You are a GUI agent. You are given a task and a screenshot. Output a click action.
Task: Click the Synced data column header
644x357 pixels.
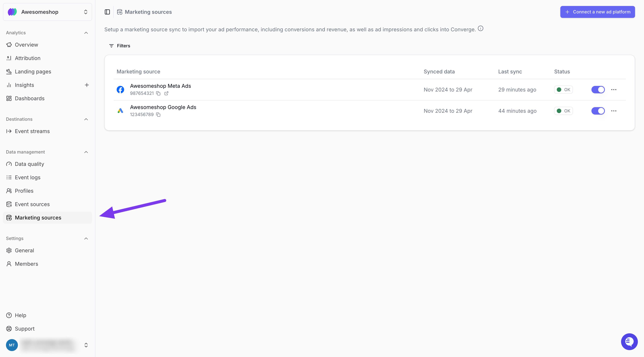(439, 72)
